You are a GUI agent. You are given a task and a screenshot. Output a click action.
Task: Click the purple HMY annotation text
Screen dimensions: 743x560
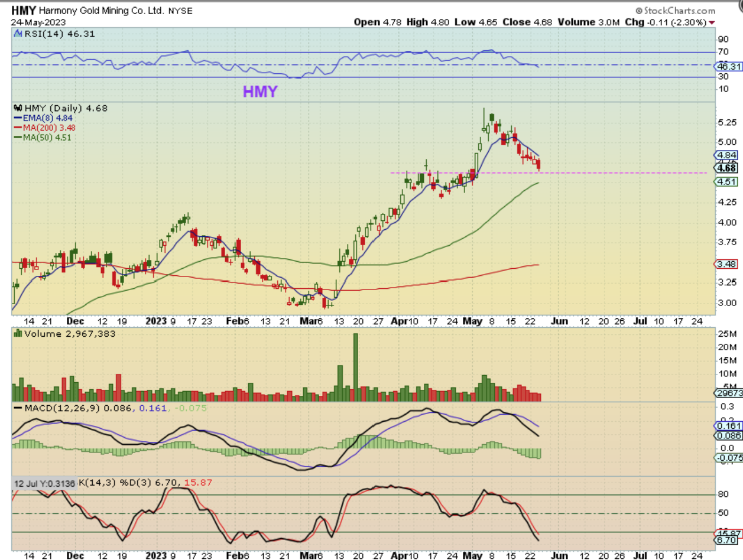[x=259, y=92]
